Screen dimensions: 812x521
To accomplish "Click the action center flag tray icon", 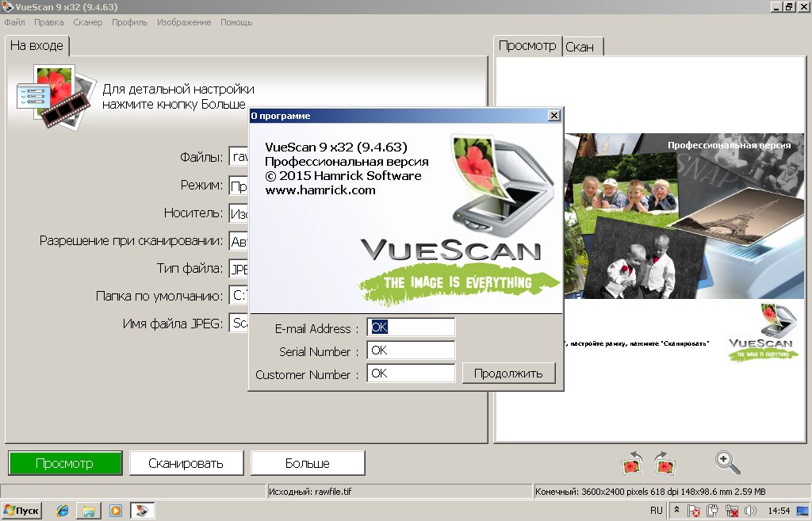I will 693,511.
